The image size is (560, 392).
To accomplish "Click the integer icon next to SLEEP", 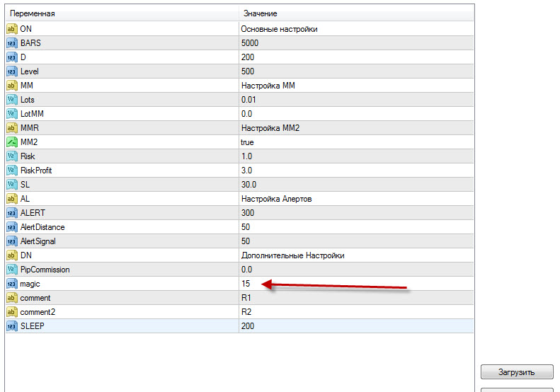I will click(11, 326).
